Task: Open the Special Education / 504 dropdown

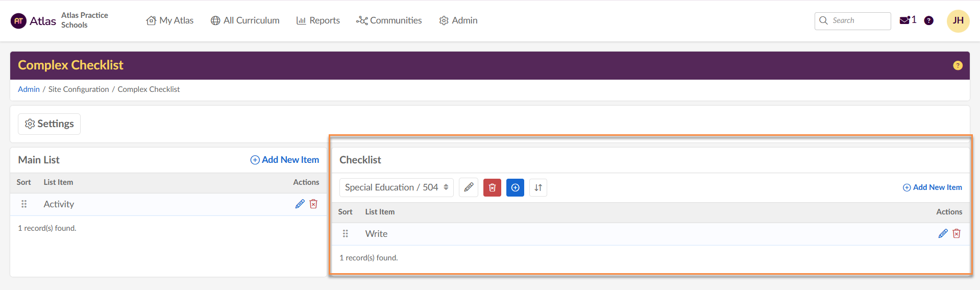Action: 396,187
